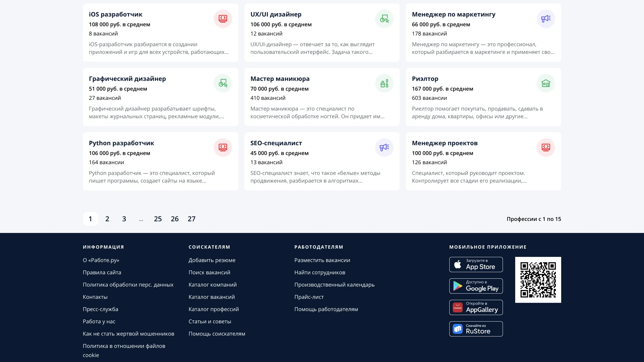Download the app from RuStore badge

pyautogui.click(x=476, y=329)
